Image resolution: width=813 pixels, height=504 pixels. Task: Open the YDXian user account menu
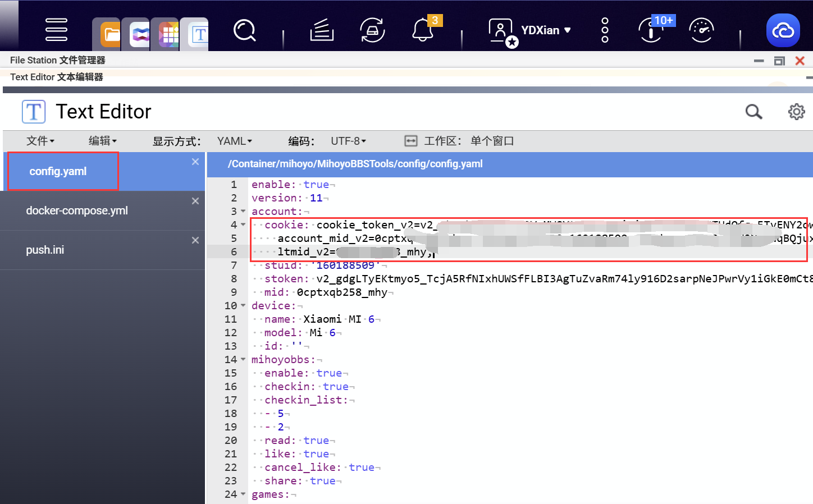[x=530, y=30]
